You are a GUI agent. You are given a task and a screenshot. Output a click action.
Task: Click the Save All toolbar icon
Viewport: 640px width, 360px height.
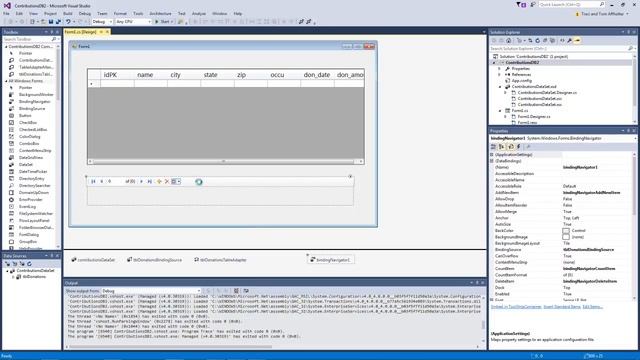[58, 22]
